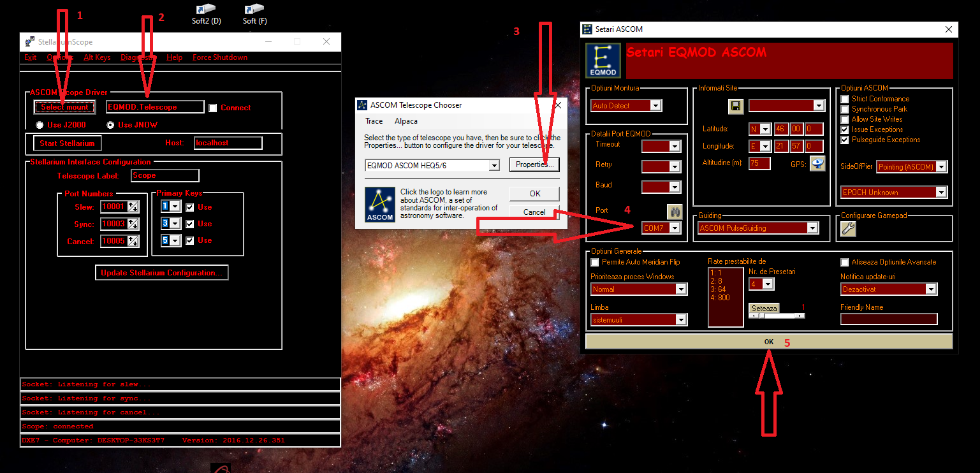Click the ASCOM Telescope Chooser title icon

tap(362, 105)
